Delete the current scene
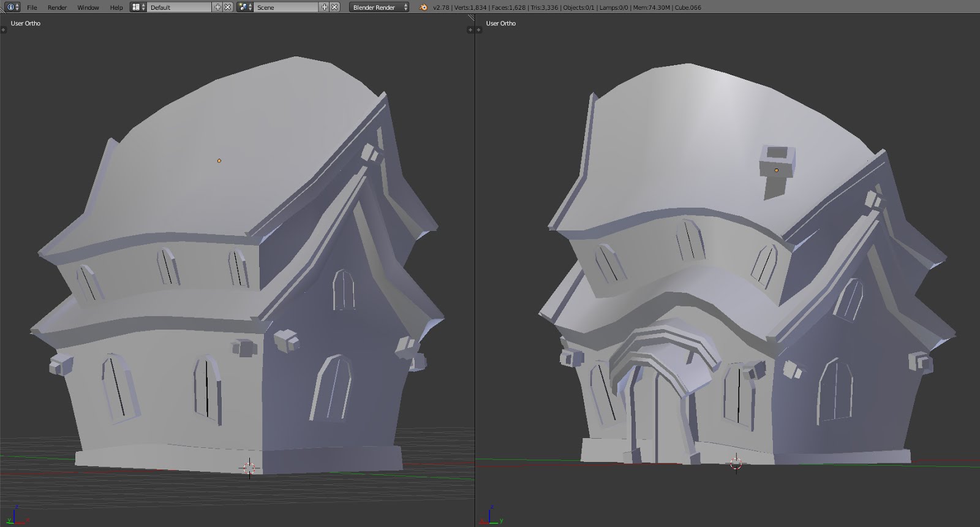The height and width of the screenshot is (527, 980). 334,7
